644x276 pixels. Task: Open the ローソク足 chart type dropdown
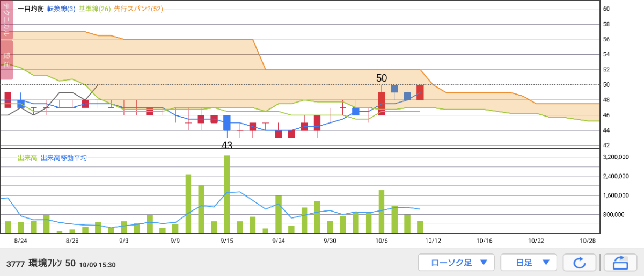coord(456,263)
